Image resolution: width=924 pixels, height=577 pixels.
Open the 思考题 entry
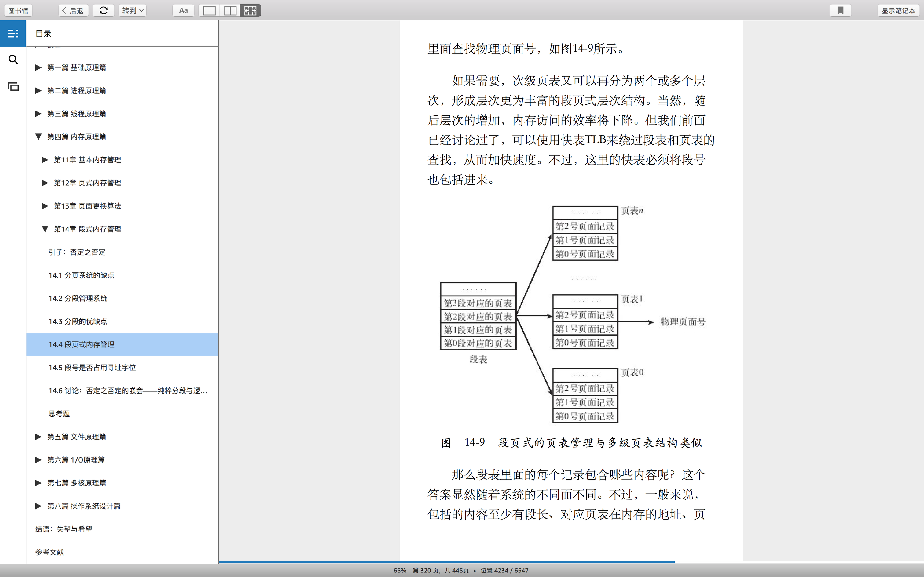click(59, 414)
